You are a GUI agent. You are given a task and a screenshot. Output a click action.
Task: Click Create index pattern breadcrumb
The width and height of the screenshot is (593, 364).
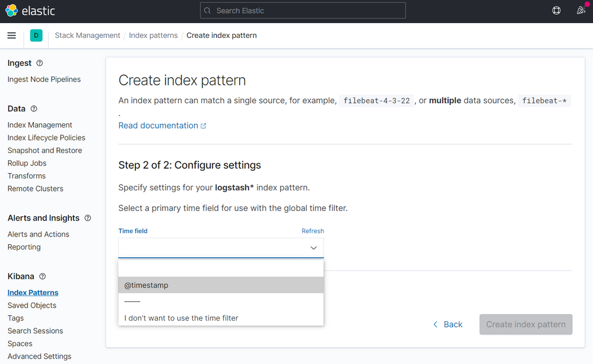(221, 36)
